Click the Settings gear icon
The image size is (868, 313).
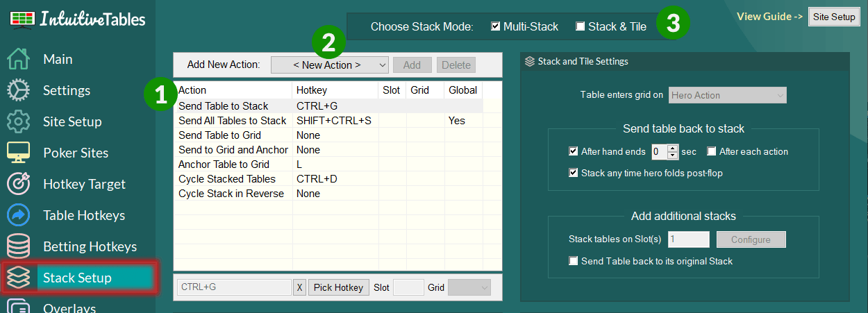click(18, 91)
